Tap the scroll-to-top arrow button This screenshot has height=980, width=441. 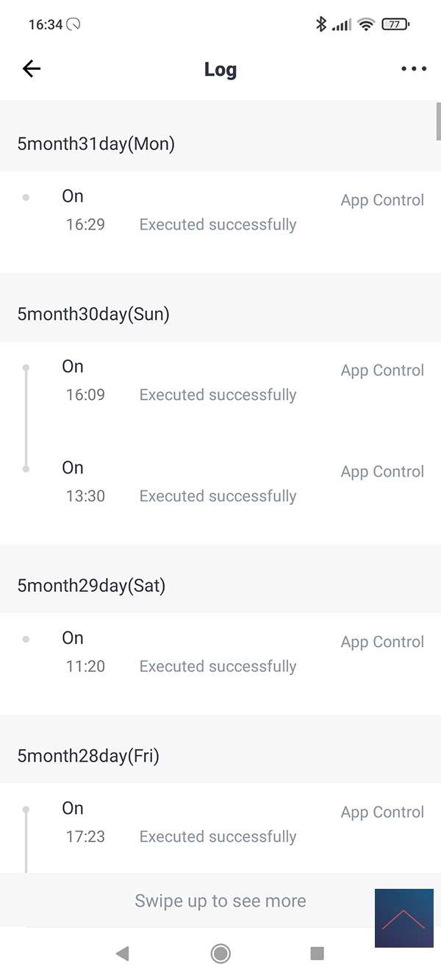click(x=404, y=918)
